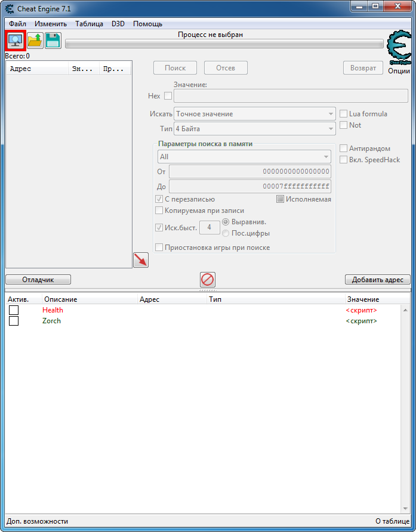Sort by the Адрес column in found list
This screenshot has height=532, width=416.
click(x=38, y=69)
